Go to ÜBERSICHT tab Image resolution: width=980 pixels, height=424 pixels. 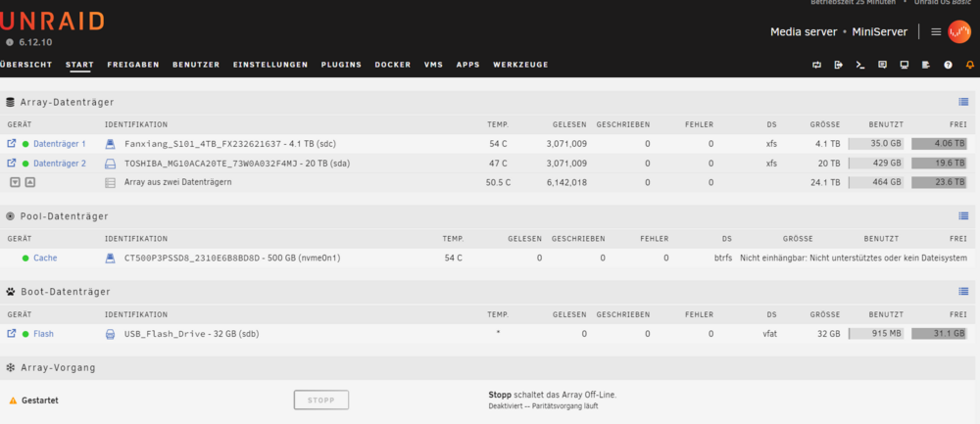click(26, 65)
